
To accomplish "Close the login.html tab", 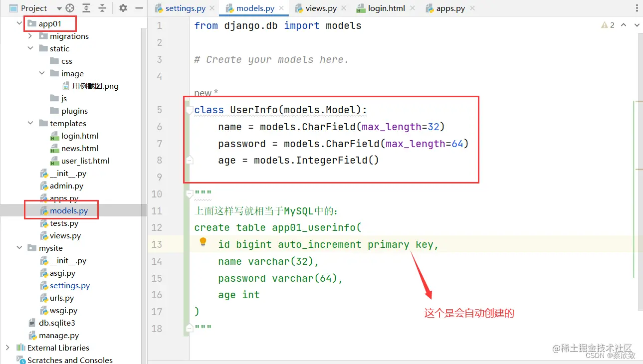I will coord(412,8).
